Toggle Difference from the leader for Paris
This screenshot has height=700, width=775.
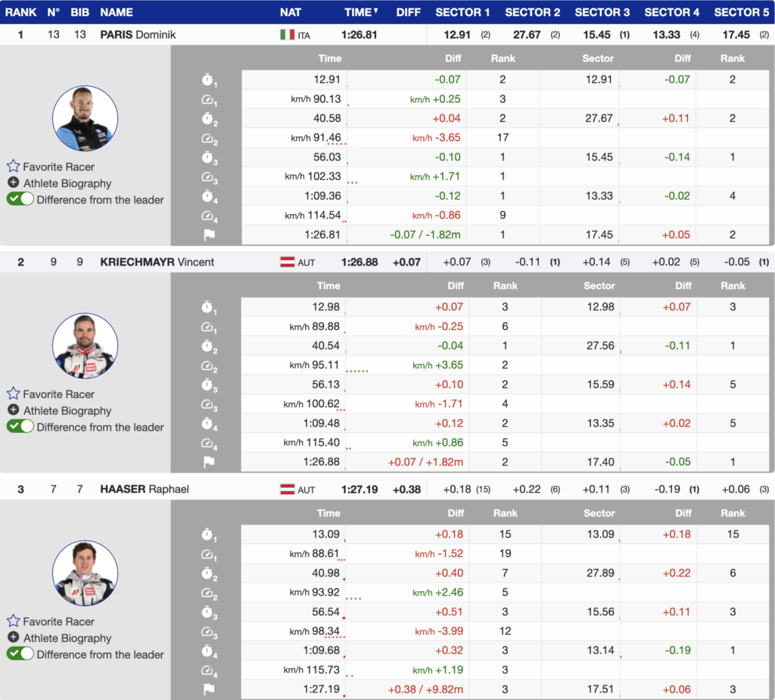(20, 199)
